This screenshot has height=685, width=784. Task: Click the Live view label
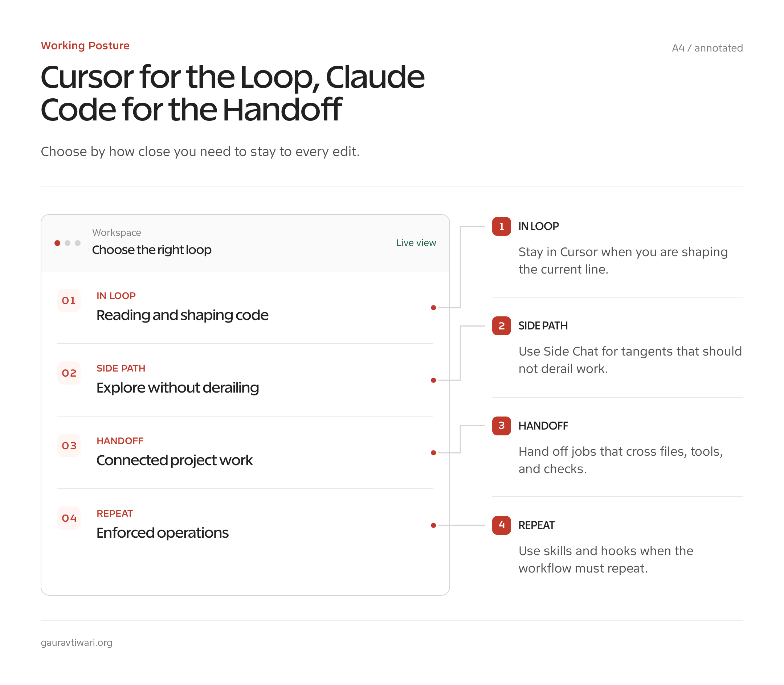pyautogui.click(x=416, y=243)
